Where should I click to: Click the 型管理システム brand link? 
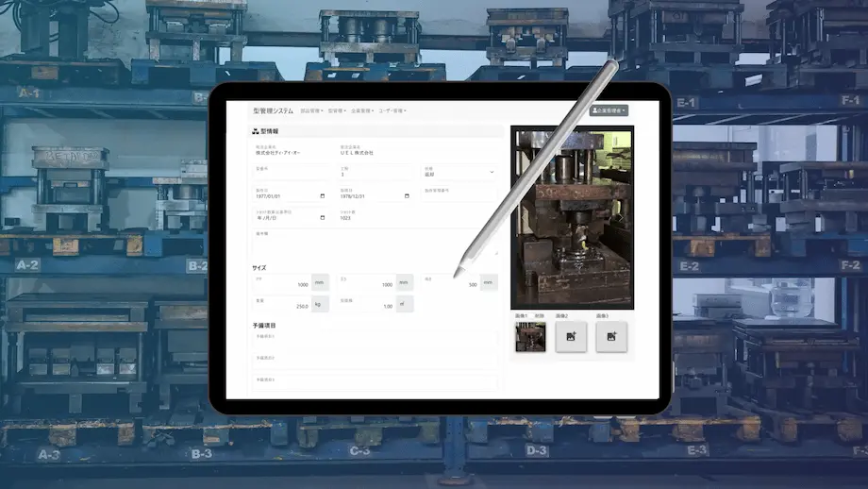click(x=273, y=110)
